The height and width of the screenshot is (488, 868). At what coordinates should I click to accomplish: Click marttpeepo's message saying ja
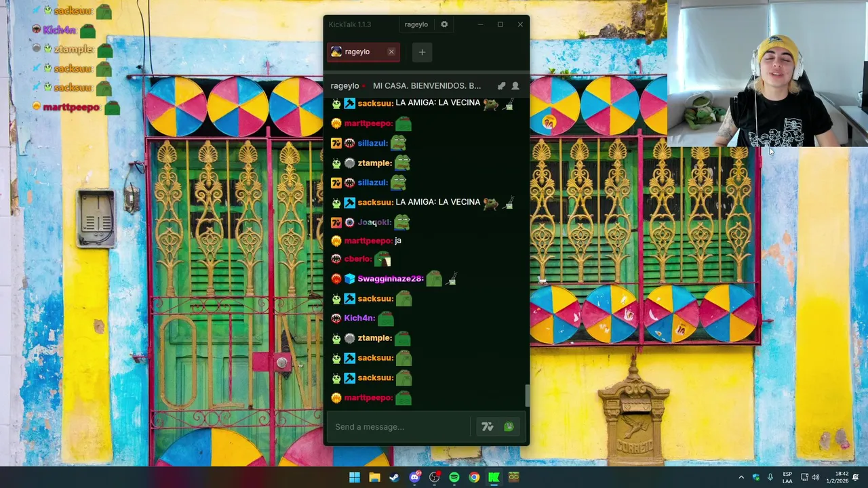tap(397, 241)
